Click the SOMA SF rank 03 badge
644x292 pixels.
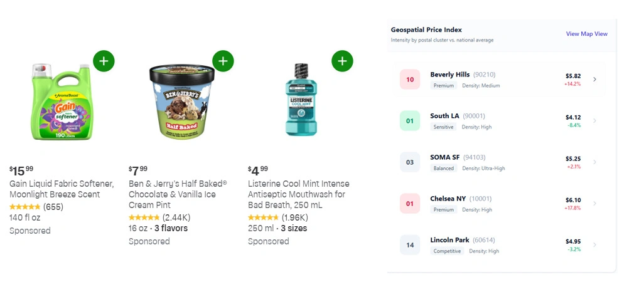pyautogui.click(x=410, y=162)
